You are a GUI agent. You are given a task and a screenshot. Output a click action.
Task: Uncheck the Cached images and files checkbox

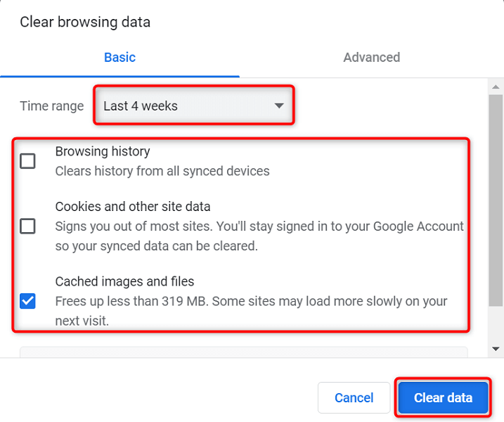coord(27,301)
